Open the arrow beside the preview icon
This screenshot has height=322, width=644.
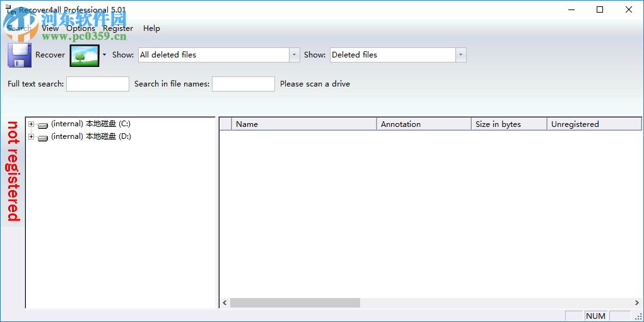pos(104,55)
